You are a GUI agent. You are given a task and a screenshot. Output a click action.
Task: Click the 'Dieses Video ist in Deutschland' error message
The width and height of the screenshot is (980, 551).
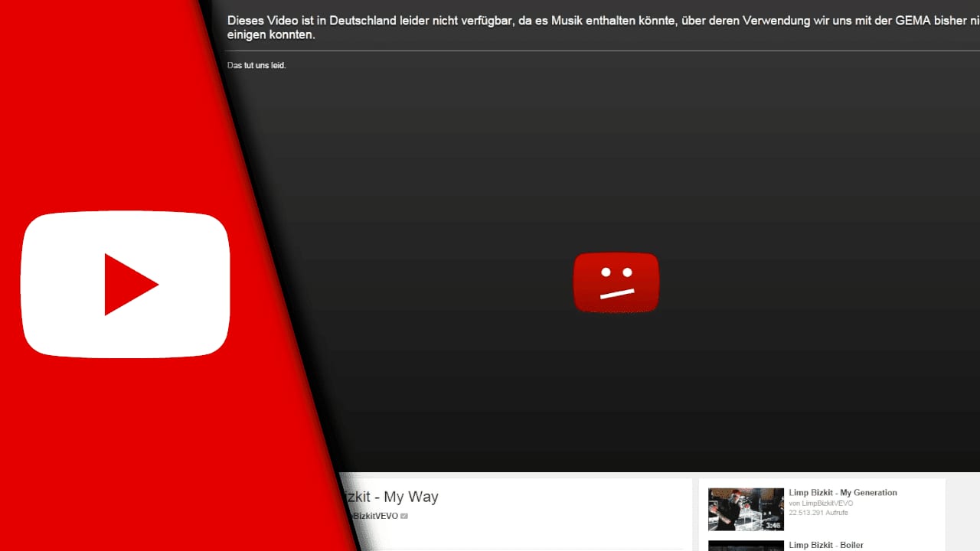tap(603, 28)
